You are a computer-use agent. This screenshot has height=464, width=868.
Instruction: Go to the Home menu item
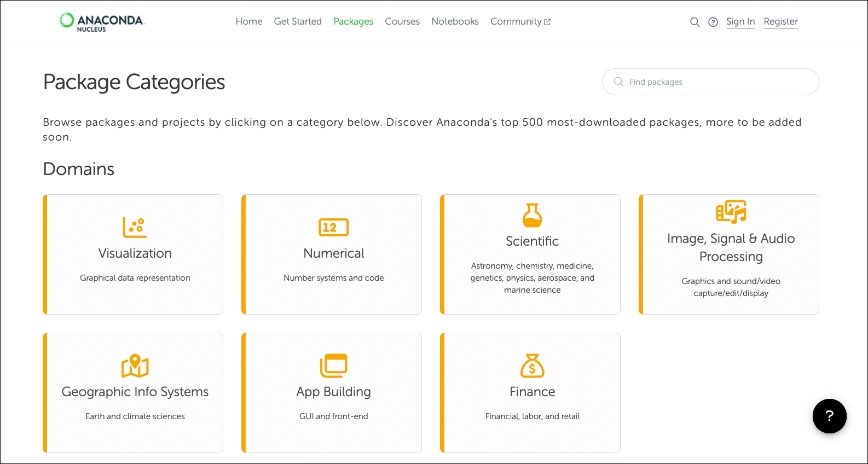point(249,21)
